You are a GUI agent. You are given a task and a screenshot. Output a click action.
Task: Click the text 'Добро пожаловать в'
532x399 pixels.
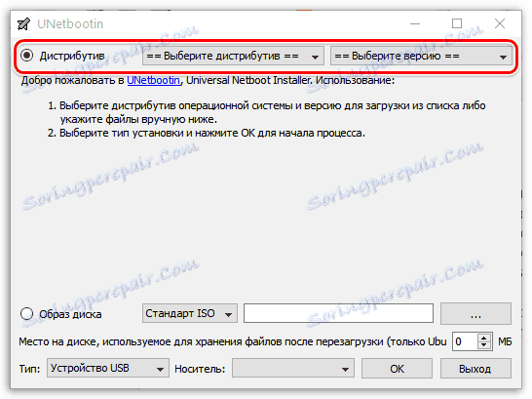[x=73, y=80]
